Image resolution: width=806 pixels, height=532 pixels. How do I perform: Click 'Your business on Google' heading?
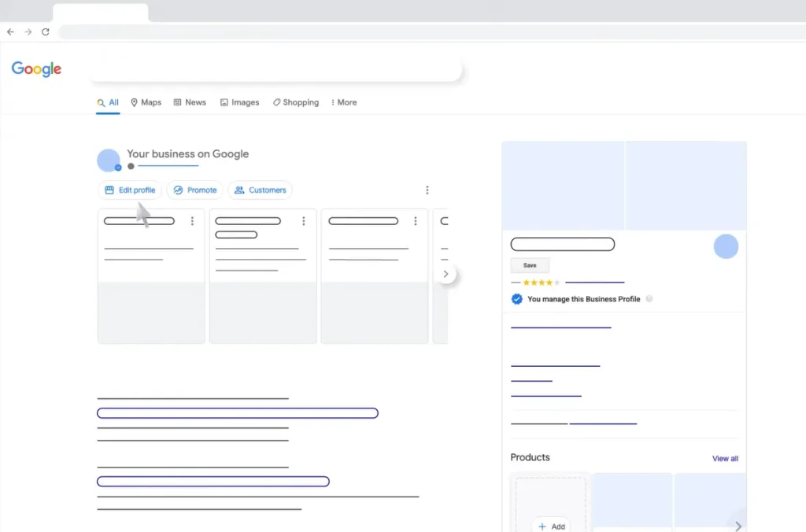pyautogui.click(x=187, y=153)
